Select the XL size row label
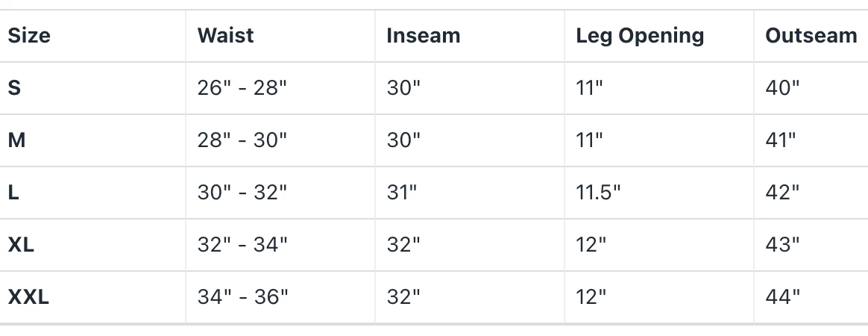868x336 pixels. (x=21, y=245)
